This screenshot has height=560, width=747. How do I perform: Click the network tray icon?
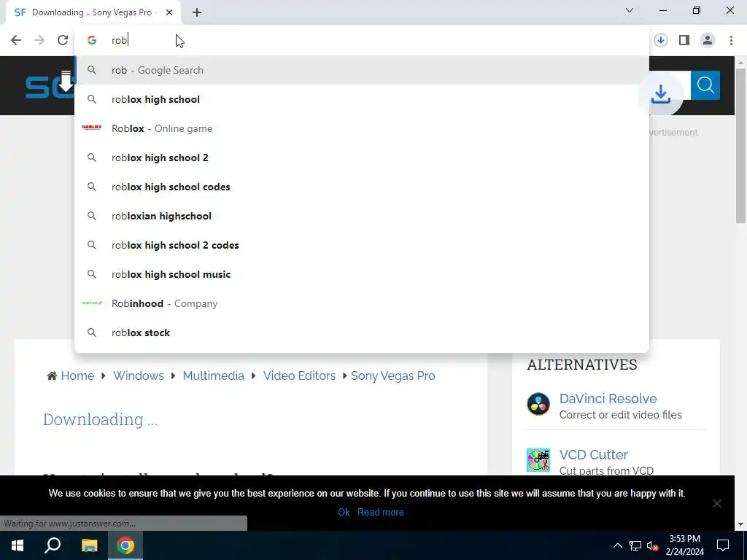click(635, 545)
